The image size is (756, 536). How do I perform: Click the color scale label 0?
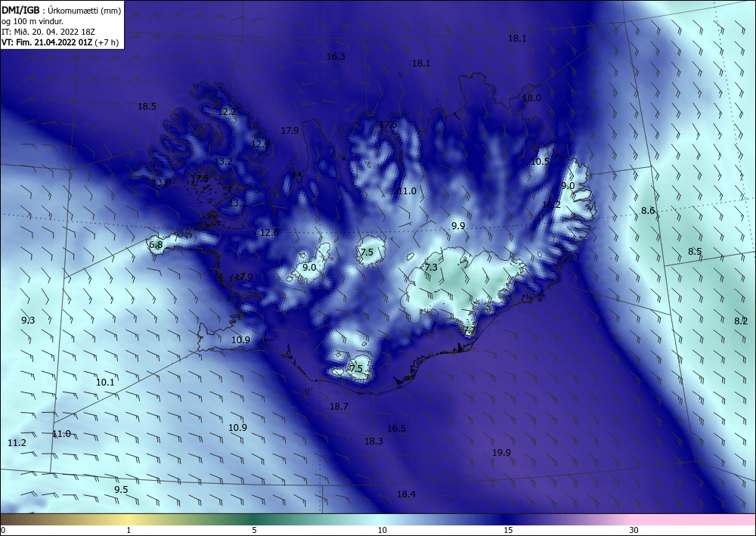(3, 530)
